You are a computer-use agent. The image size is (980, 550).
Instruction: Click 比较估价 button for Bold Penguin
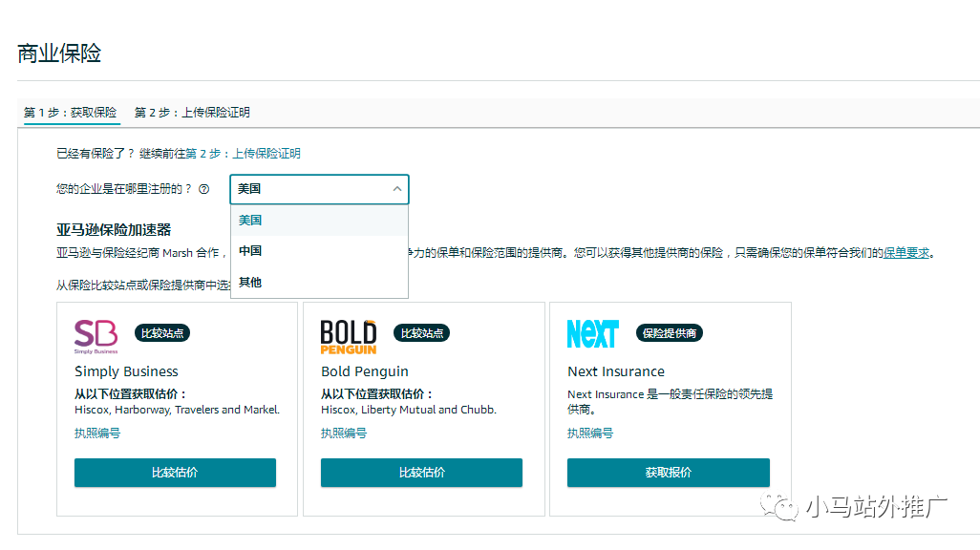pos(421,473)
